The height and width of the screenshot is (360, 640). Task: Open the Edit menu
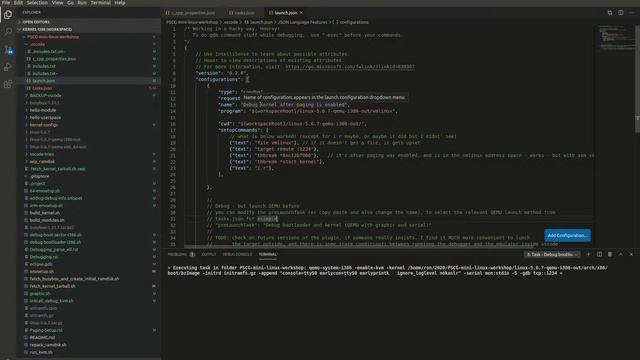pos(18,2)
